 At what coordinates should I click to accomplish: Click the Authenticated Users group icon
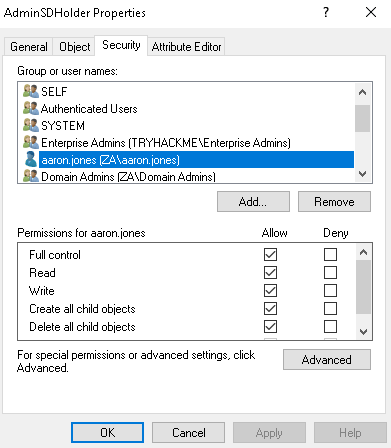coord(31,108)
